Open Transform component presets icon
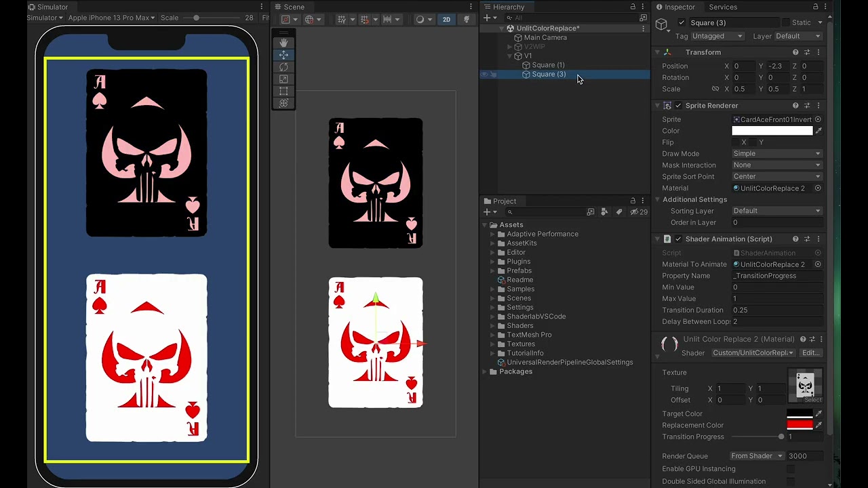 (807, 52)
